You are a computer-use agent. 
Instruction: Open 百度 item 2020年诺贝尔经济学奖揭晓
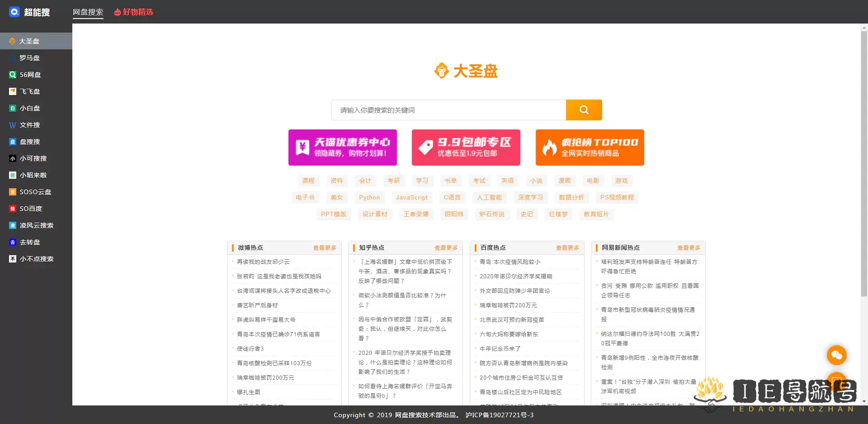point(516,276)
